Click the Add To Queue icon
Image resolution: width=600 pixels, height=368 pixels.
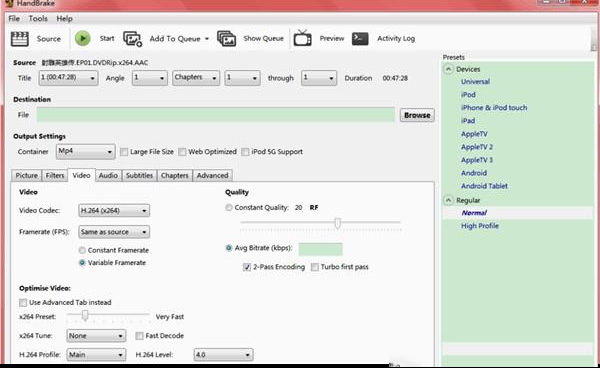tap(132, 39)
